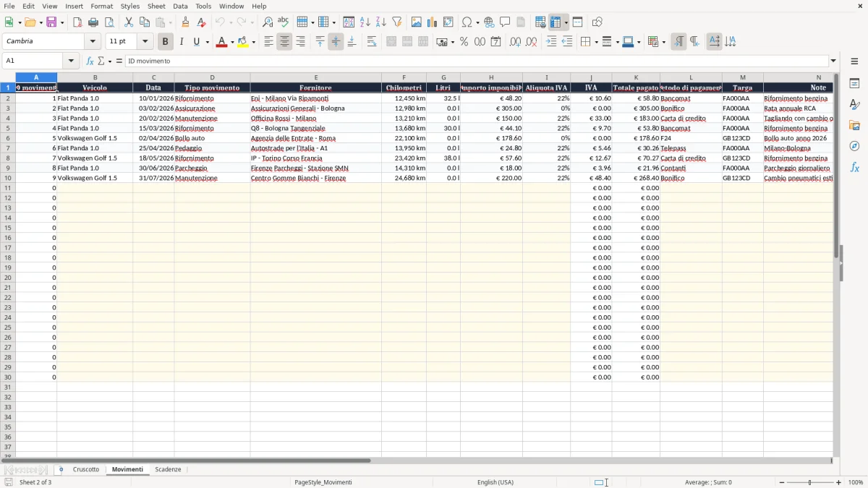Image resolution: width=868 pixels, height=488 pixels.
Task: Activate the Clone Formatting paintbrush
Action: click(x=186, y=22)
